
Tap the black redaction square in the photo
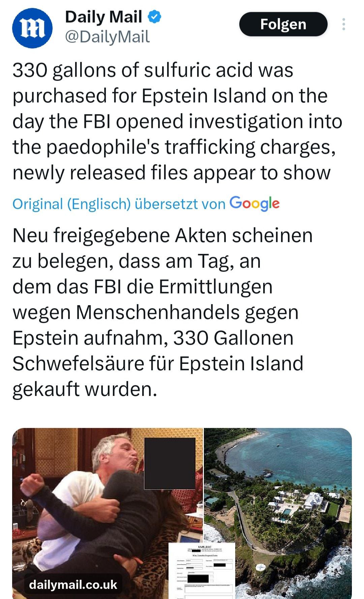point(170,463)
